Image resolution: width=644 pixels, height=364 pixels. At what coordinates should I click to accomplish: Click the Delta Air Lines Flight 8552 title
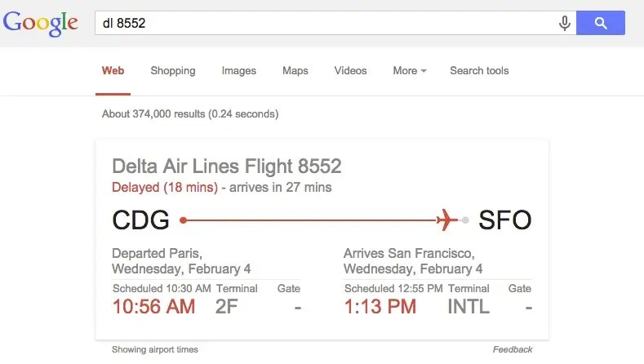click(226, 166)
